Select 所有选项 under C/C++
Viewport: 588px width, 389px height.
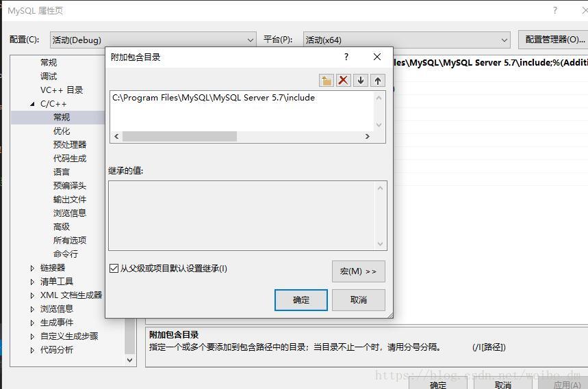[x=70, y=241]
